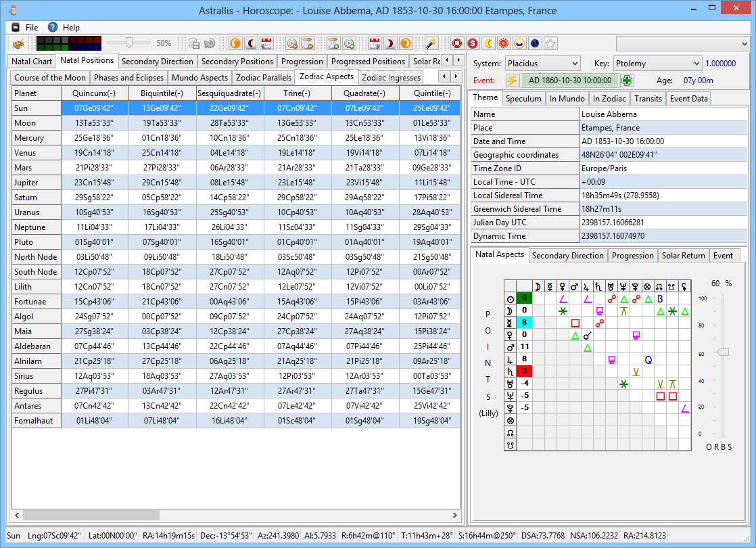Open the Phases and Eclipses tab
Screen dimensions: 756x548
[128, 78]
